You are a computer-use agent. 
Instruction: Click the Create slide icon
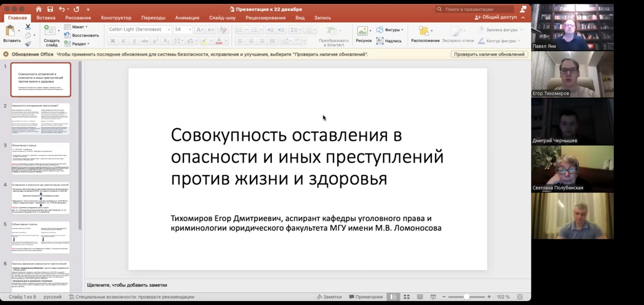[50, 30]
